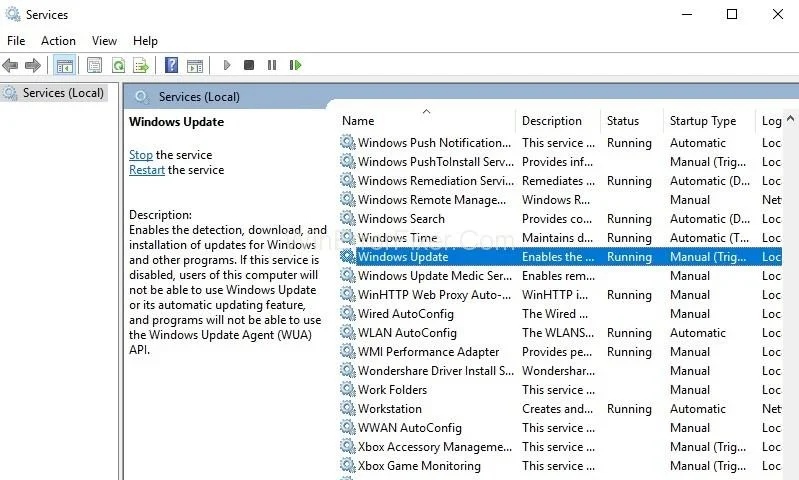This screenshot has height=480, width=799.
Task: Toggle Show/Hide Action Pane toolbar icon
Action: [x=195, y=65]
